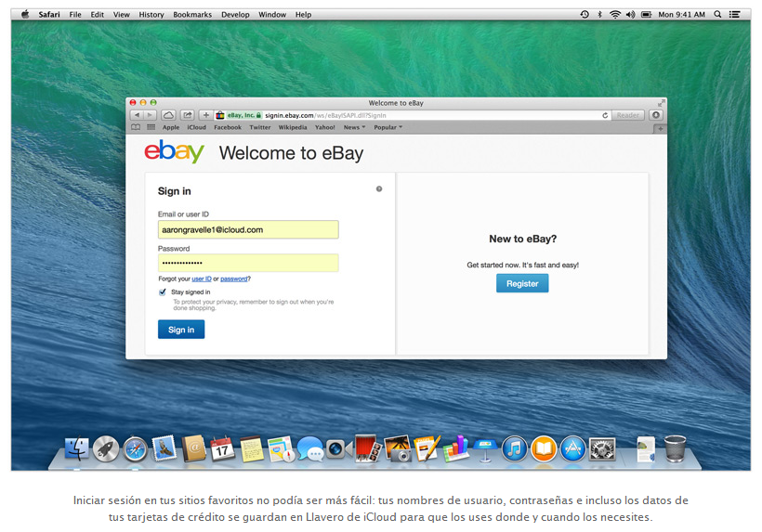Open the Apple logo menu
This screenshot has height=532, width=762.
[x=25, y=14]
